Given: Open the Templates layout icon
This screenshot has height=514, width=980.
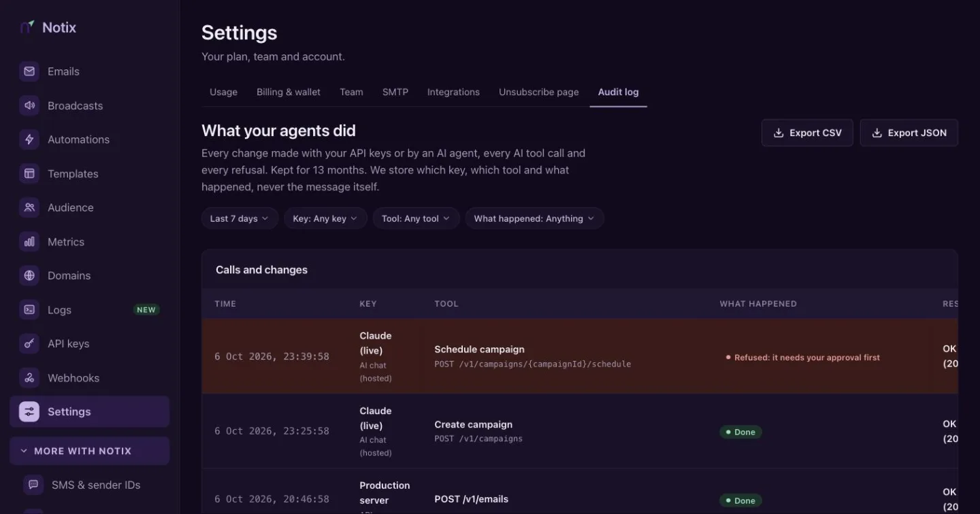Looking at the screenshot, I should 29,173.
